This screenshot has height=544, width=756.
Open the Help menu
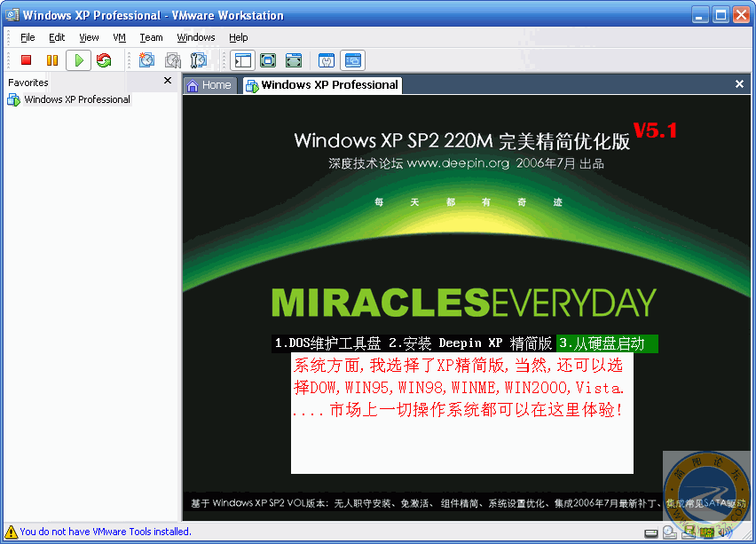(238, 37)
